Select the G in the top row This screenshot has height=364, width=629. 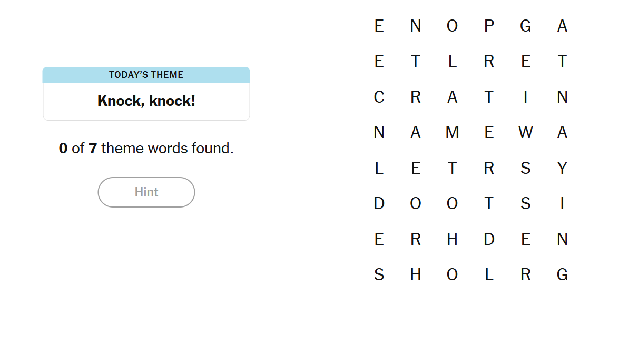tap(525, 26)
